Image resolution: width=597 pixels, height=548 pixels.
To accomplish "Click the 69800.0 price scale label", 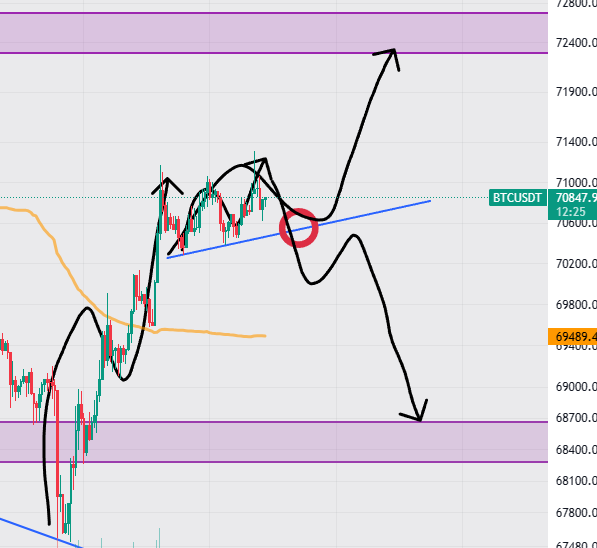I will coord(576,305).
